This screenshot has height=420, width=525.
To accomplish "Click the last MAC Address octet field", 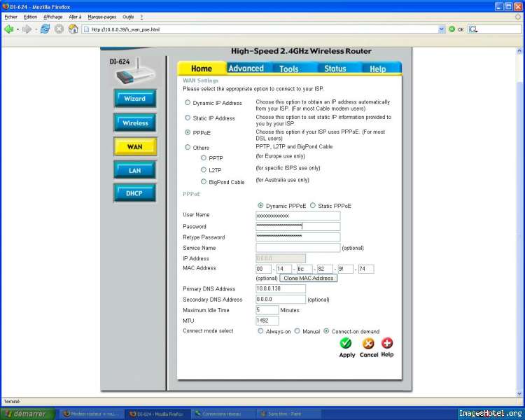I will (x=366, y=269).
